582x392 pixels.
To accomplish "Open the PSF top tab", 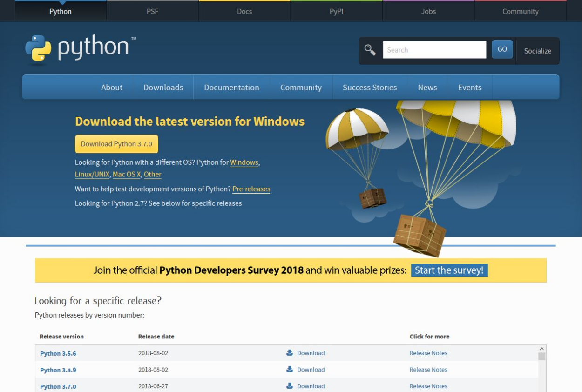I will [x=152, y=11].
